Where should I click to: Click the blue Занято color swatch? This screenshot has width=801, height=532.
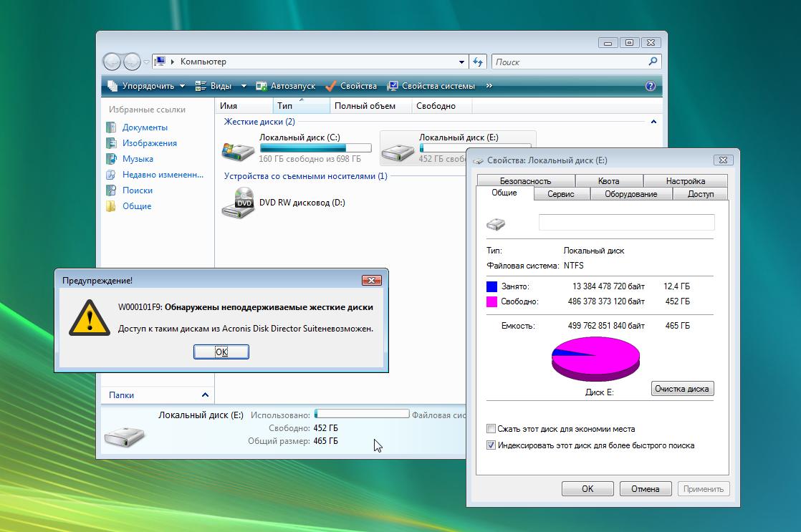pos(491,286)
